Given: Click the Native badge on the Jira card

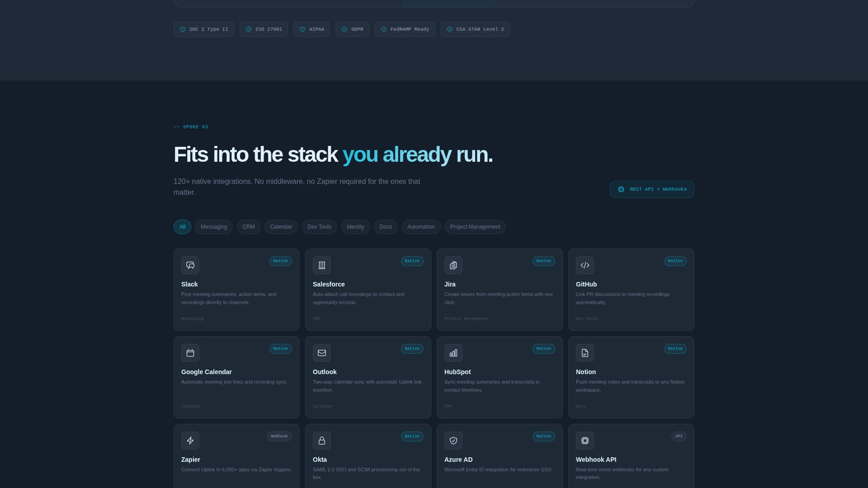Looking at the screenshot, I should click(x=544, y=261).
